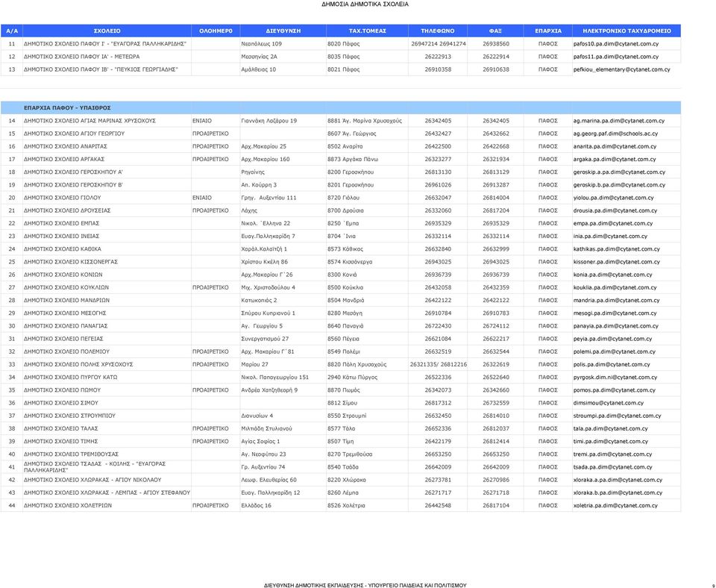The width and height of the screenshot is (716, 588).
Task: Click the page title ΔΗΜΟΣΙΑ ΔΗΜΟΤΙΚΑ ΣΧΟΛΕΙΑ
Action: (365, 4)
